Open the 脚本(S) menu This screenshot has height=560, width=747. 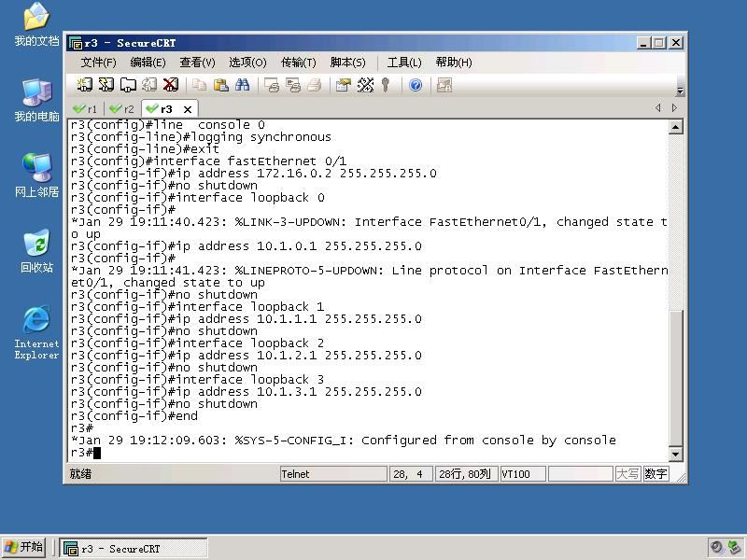tap(347, 63)
